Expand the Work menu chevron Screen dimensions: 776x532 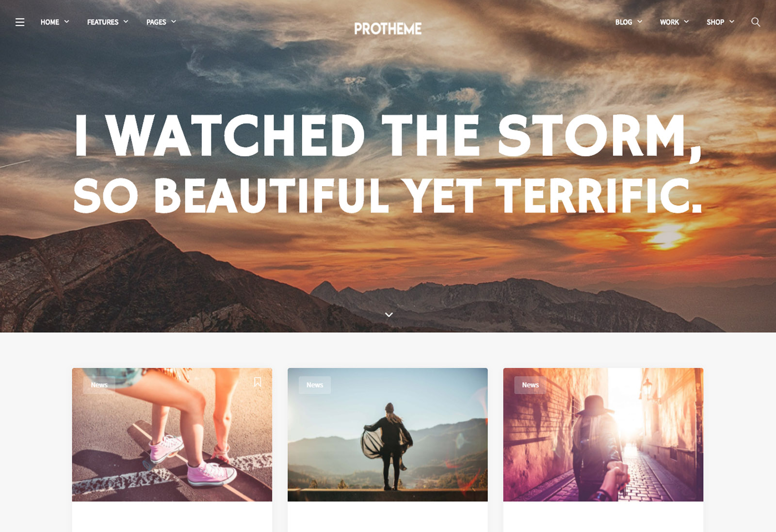(x=686, y=22)
